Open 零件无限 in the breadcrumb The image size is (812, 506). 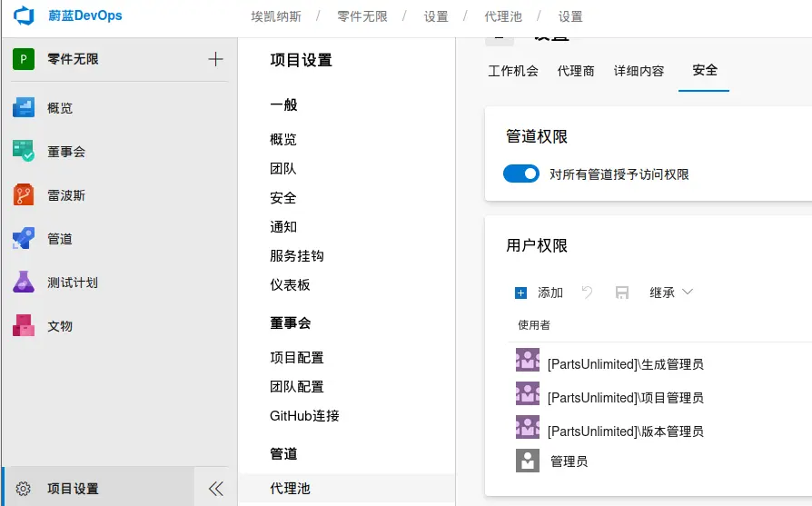coord(362,16)
